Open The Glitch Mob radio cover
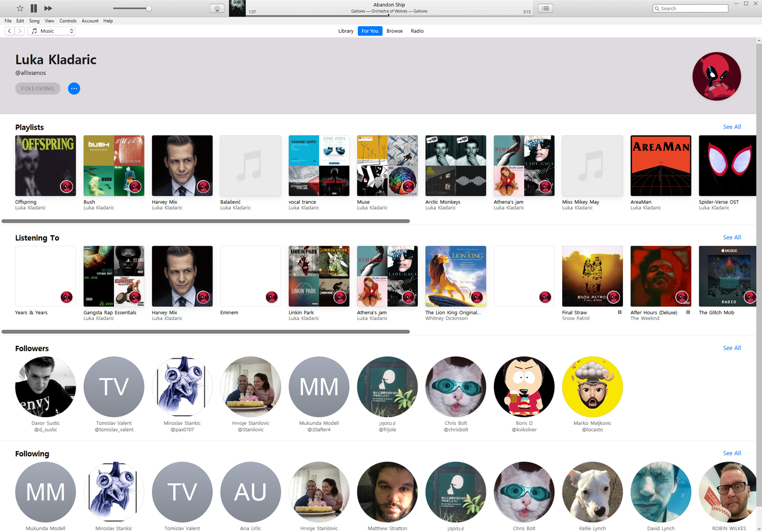762x532 pixels. (x=727, y=276)
